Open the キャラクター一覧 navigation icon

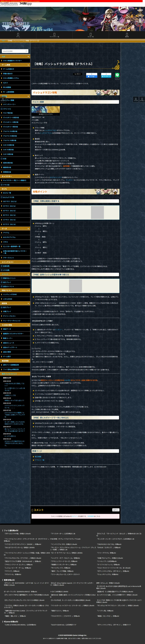[x=54, y=35]
